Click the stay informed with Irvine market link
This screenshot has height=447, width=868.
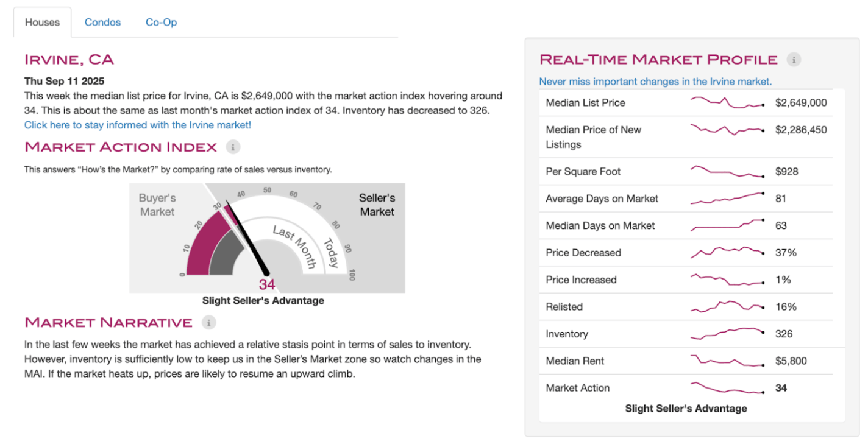(x=138, y=125)
